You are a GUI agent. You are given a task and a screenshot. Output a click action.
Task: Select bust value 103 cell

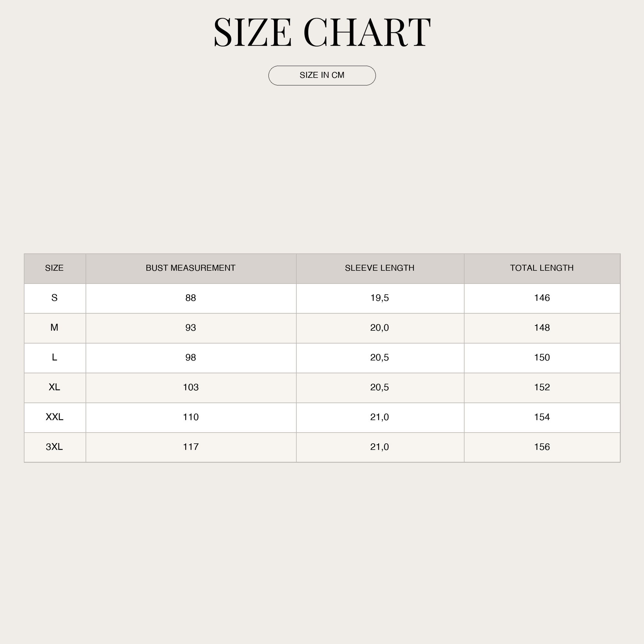click(x=191, y=388)
